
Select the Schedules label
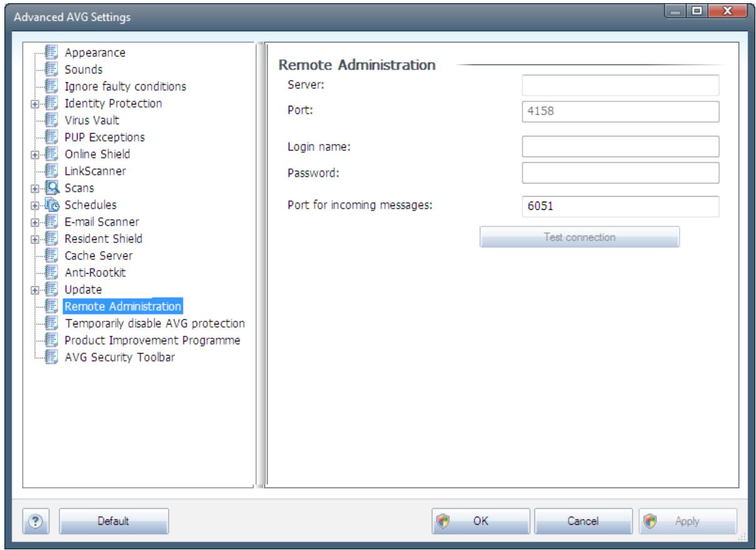click(x=90, y=205)
